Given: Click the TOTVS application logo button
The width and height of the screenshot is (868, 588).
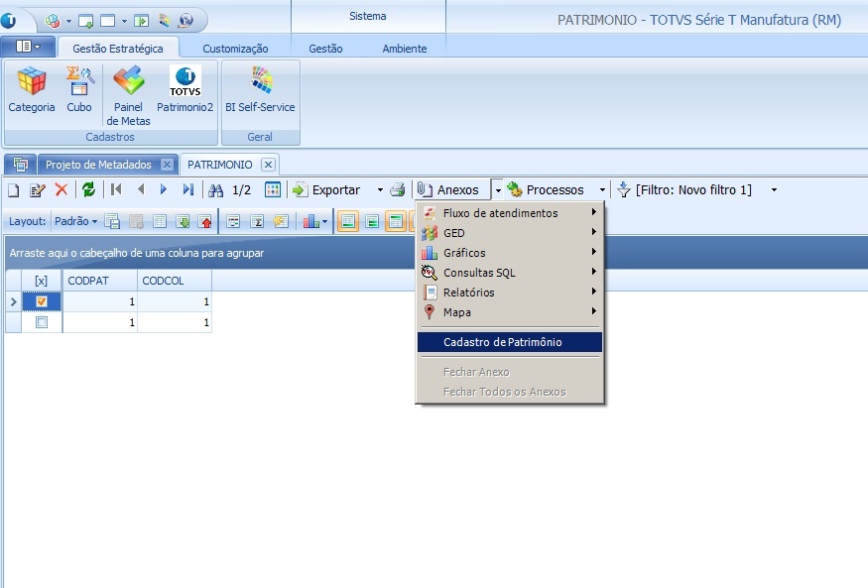Looking at the screenshot, I should coord(9,21).
